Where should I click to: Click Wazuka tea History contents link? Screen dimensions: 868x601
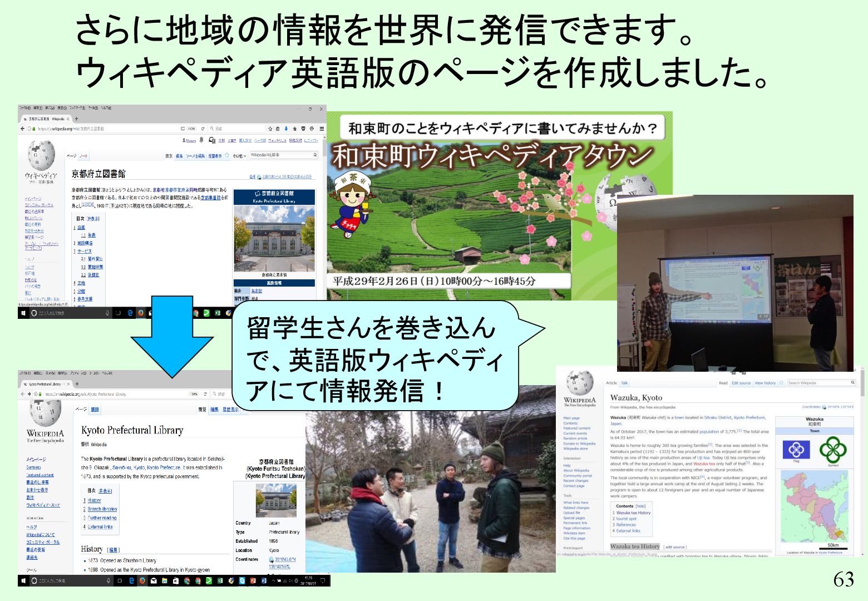coord(633,513)
